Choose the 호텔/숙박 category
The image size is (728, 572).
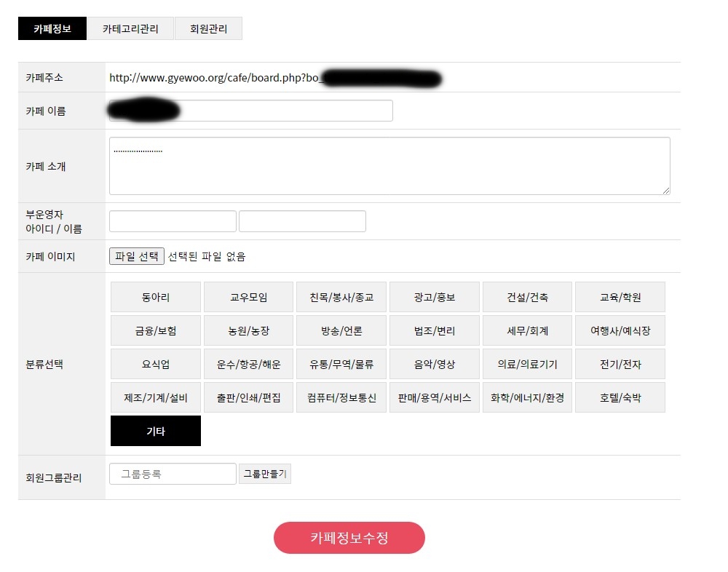(x=620, y=398)
